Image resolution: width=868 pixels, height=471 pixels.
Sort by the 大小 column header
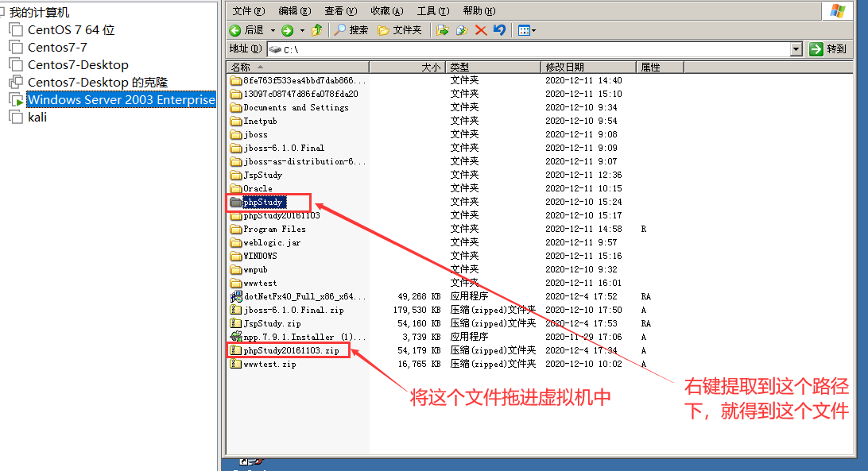click(408, 67)
